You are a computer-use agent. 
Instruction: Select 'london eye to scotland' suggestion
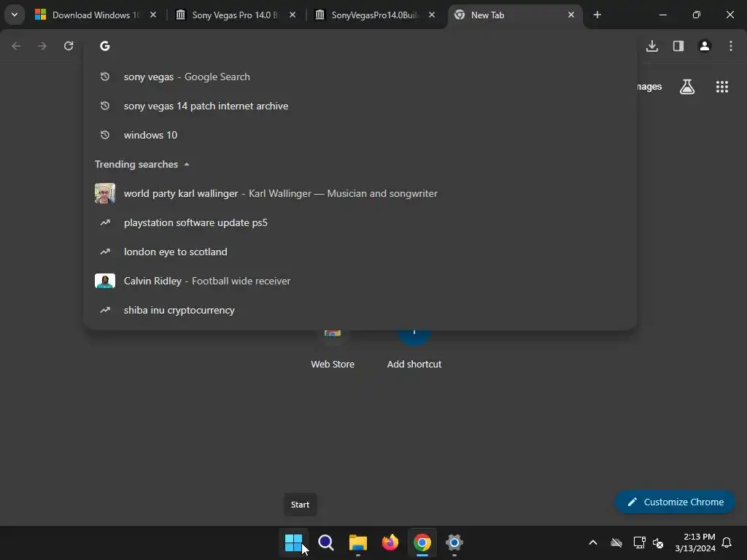360,252
